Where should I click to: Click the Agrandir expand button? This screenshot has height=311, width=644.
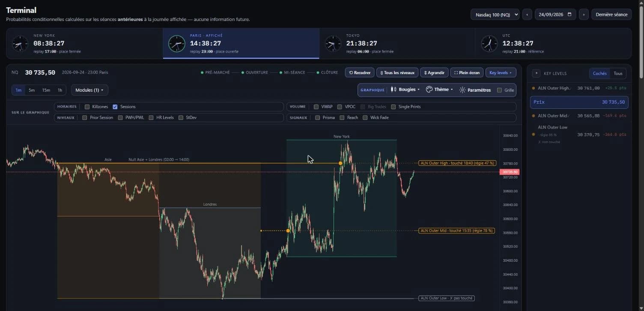(434, 72)
